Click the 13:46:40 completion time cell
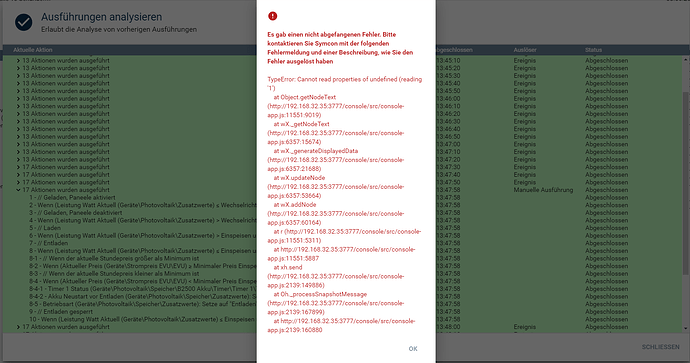690x363 pixels. click(448, 129)
